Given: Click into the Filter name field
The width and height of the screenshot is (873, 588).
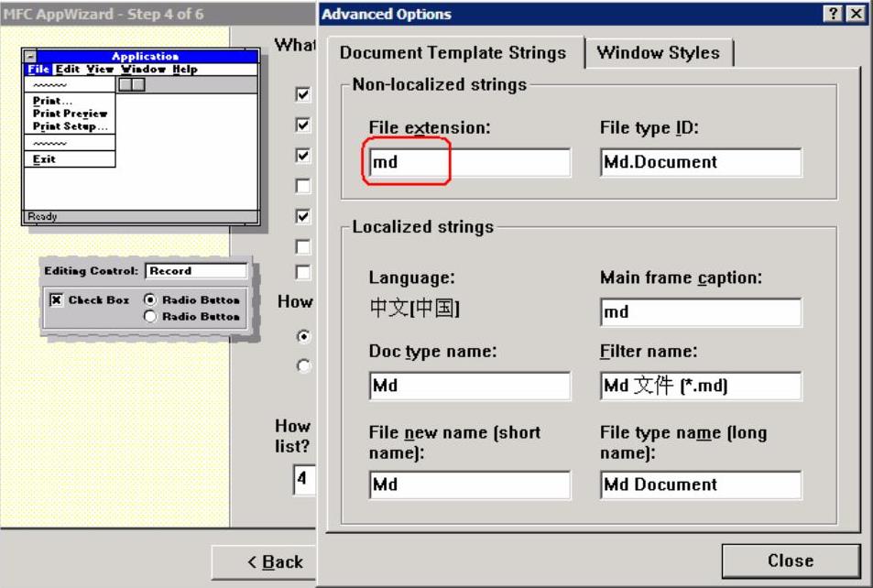Looking at the screenshot, I should tap(701, 386).
